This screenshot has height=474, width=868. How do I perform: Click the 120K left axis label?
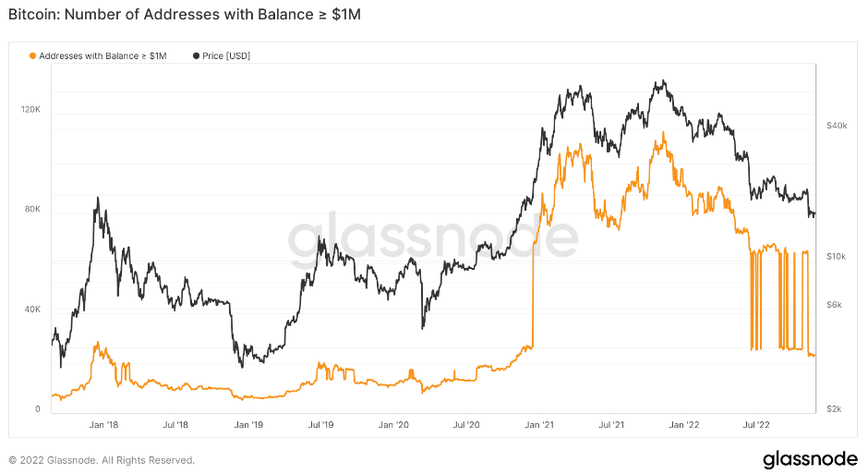point(30,109)
